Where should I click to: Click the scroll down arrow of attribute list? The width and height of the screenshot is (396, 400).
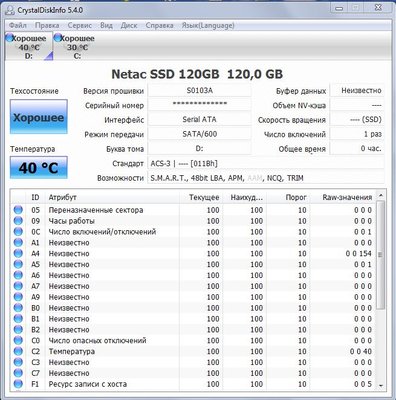[x=381, y=386]
